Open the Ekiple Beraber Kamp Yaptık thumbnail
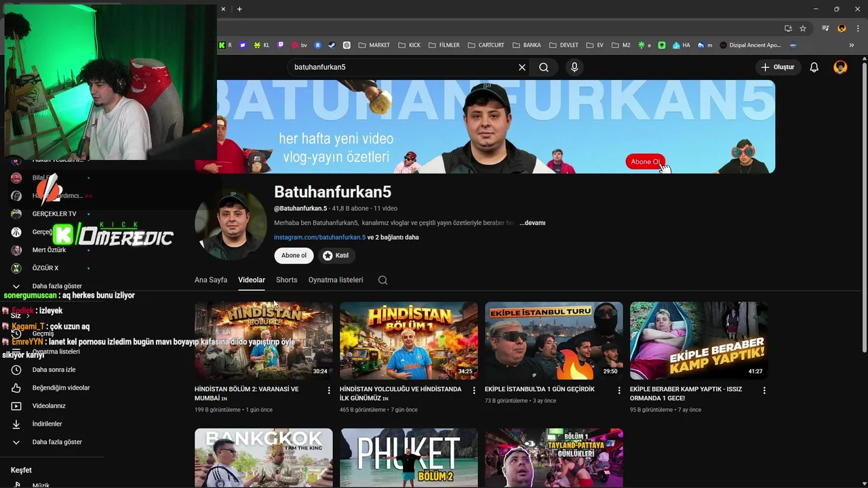The height and width of the screenshot is (488, 868). point(699,341)
